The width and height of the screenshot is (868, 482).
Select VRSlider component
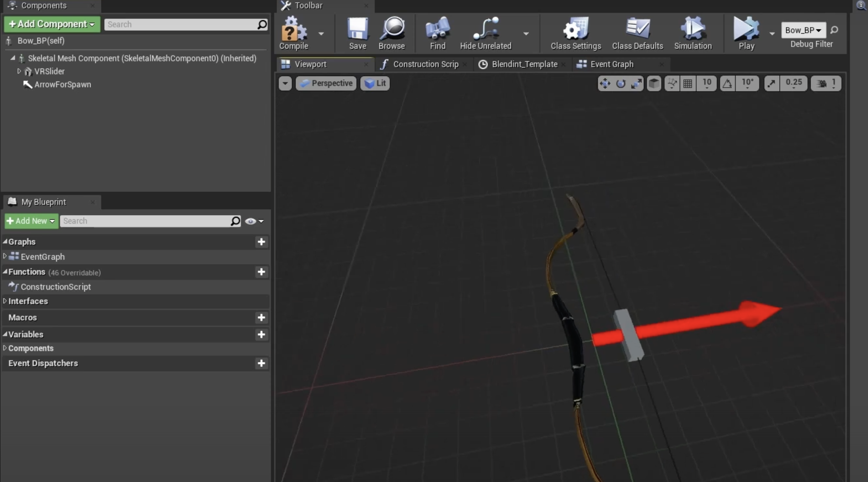49,71
